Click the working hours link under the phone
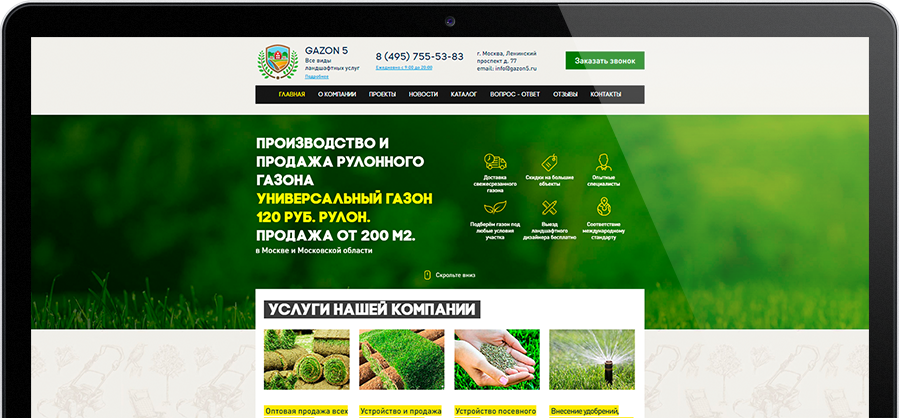Image resolution: width=900 pixels, height=418 pixels. tap(404, 68)
